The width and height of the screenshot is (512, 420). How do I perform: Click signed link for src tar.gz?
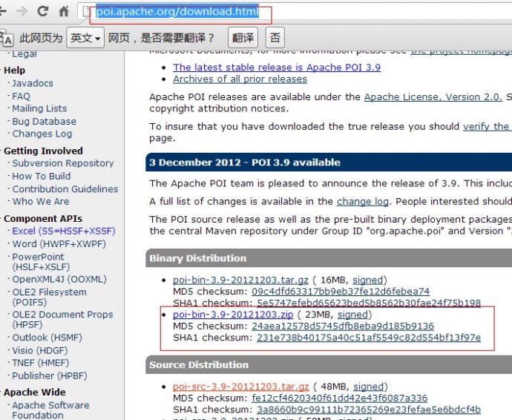click(368, 387)
